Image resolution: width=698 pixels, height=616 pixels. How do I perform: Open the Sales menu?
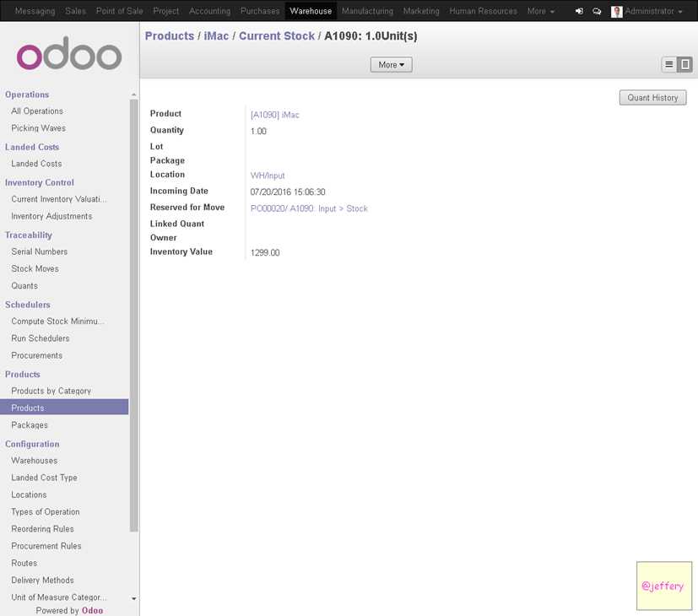click(x=76, y=11)
